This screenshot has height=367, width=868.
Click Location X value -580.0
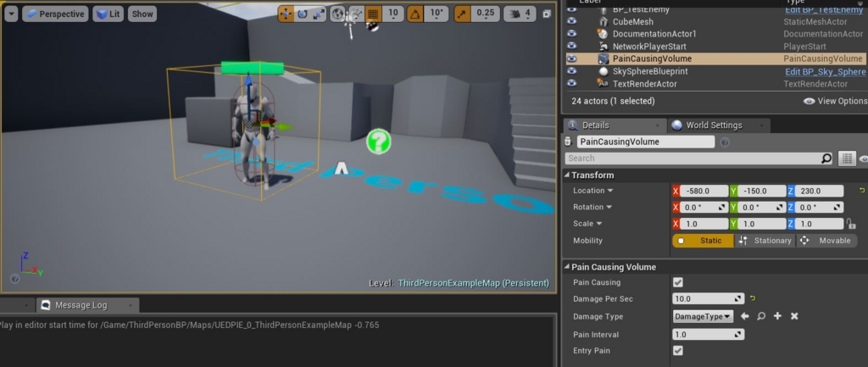coord(704,191)
